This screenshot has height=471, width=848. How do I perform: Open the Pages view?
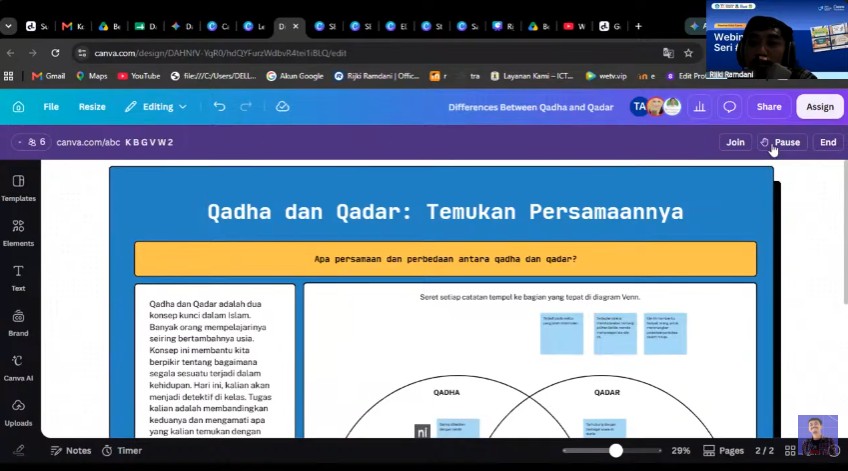tap(724, 450)
